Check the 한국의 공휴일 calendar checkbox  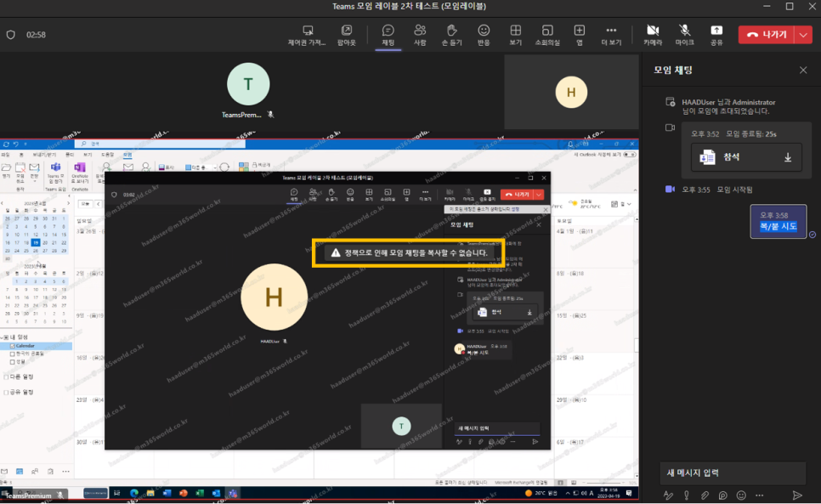(13, 354)
